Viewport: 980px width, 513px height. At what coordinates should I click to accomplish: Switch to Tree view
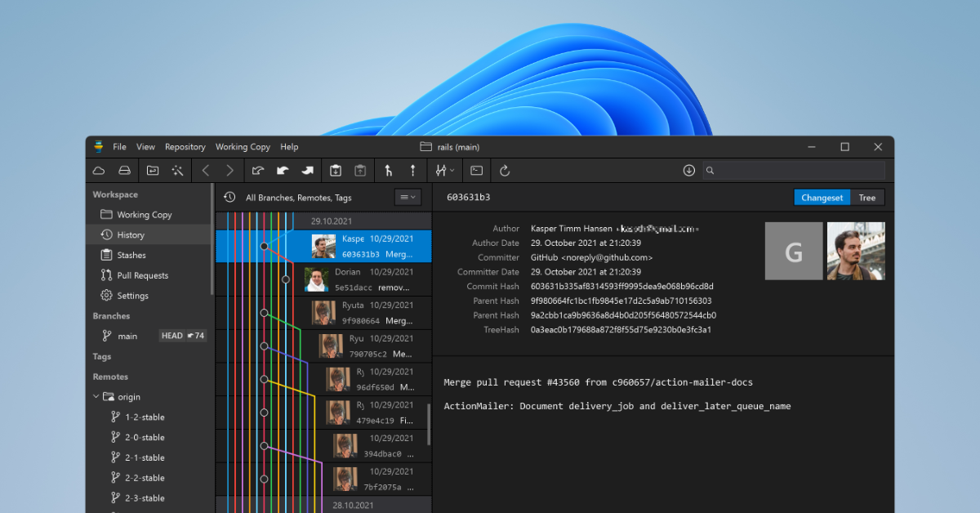[866, 197]
